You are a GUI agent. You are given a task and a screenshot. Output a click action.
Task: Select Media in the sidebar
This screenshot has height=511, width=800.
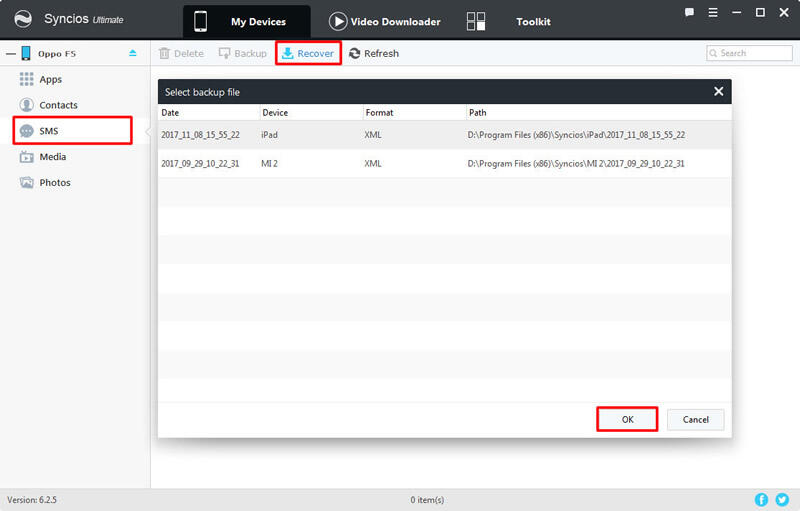pyautogui.click(x=52, y=157)
